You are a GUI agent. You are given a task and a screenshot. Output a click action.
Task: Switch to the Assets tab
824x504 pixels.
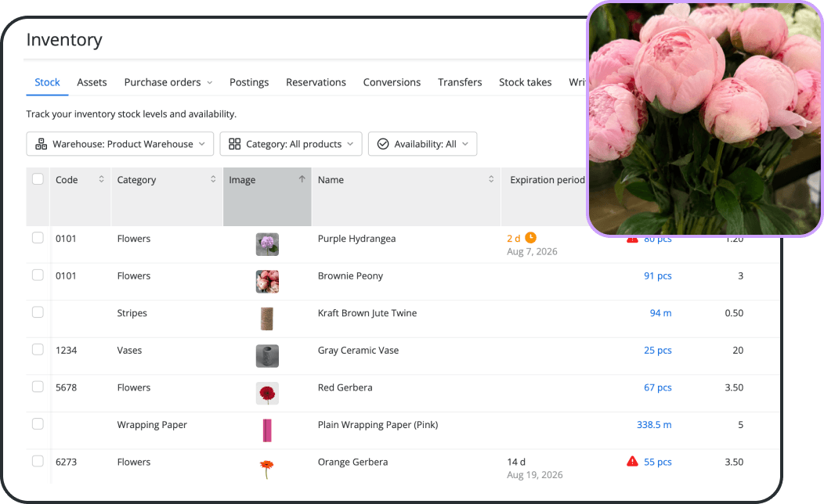92,82
